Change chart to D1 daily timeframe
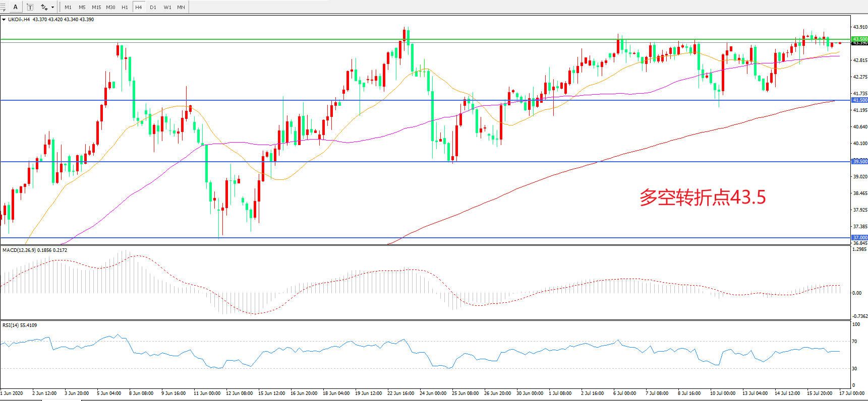 click(153, 7)
